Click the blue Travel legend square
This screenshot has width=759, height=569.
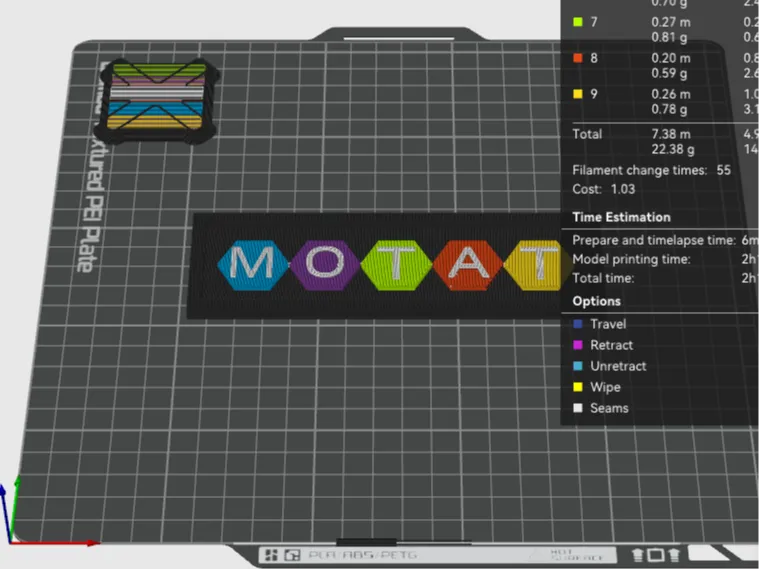(x=577, y=324)
